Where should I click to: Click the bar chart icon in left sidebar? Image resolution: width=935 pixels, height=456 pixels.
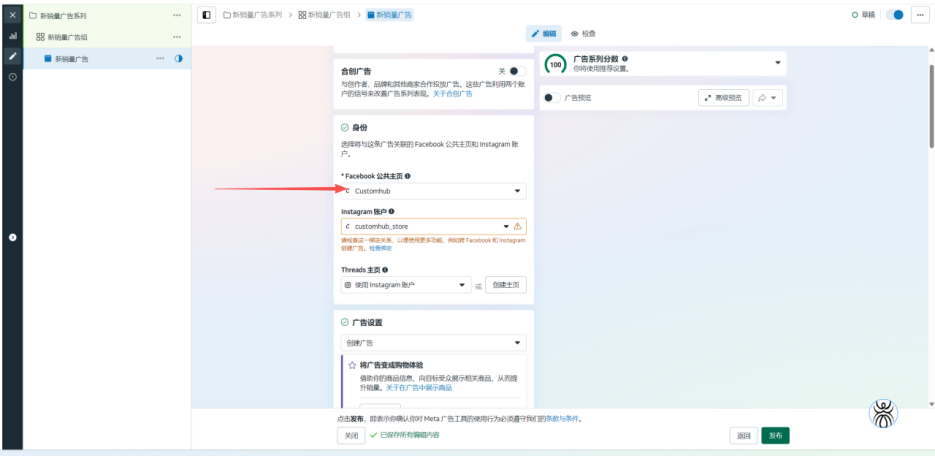[12, 36]
